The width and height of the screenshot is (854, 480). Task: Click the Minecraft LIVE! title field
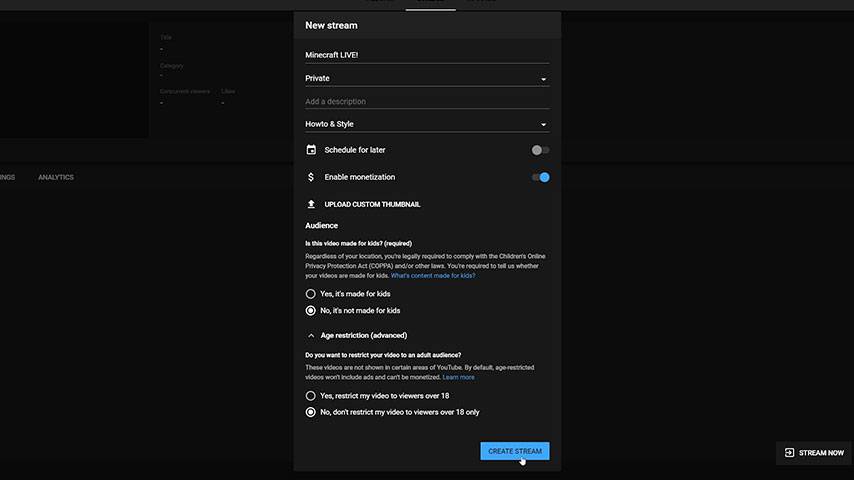[x=427, y=56]
